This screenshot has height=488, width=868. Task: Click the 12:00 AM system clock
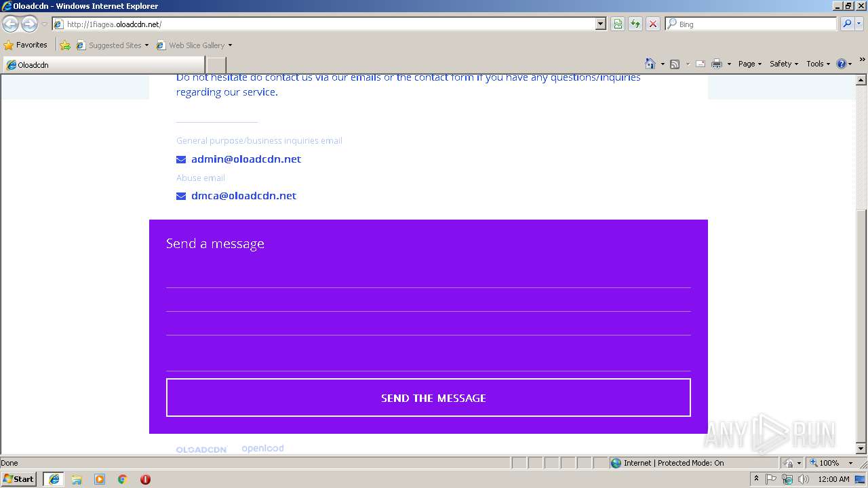tap(833, 479)
